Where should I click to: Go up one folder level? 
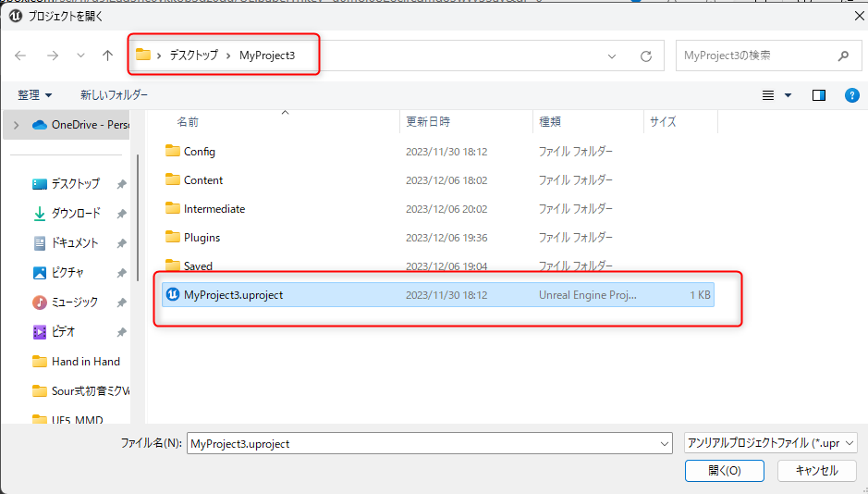(x=107, y=56)
